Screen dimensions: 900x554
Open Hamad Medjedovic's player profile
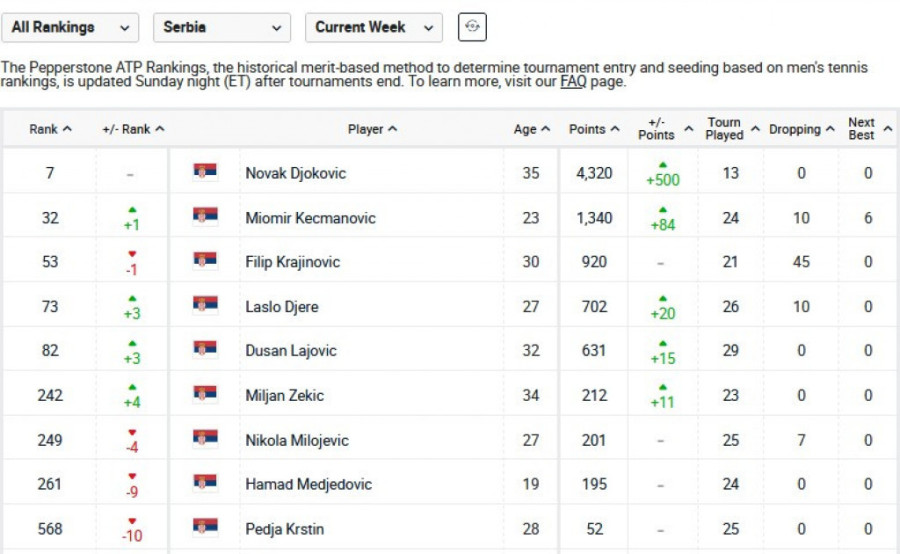point(308,484)
